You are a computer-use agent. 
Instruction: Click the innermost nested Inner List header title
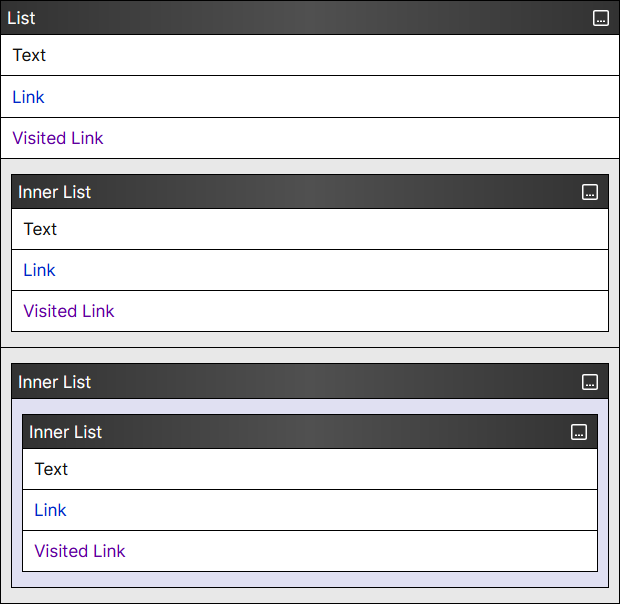[x=65, y=432]
